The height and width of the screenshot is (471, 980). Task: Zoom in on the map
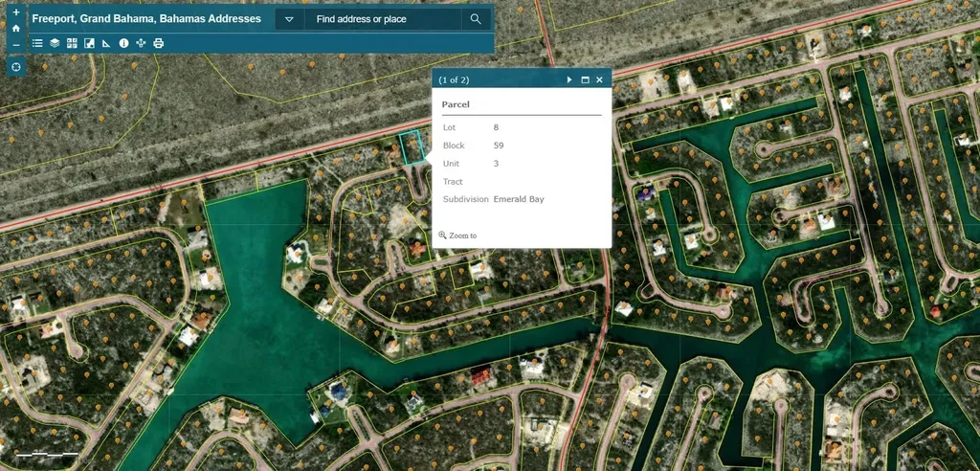point(16,12)
